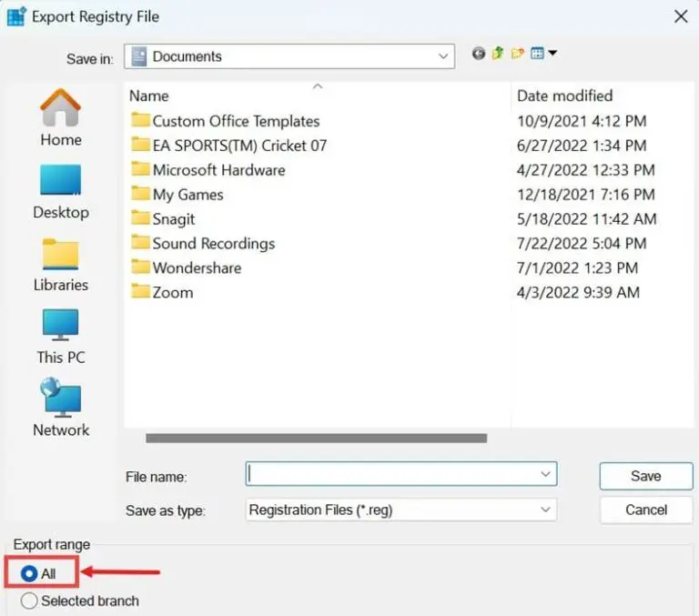Create a new folder
The image size is (699, 616).
tap(517, 54)
